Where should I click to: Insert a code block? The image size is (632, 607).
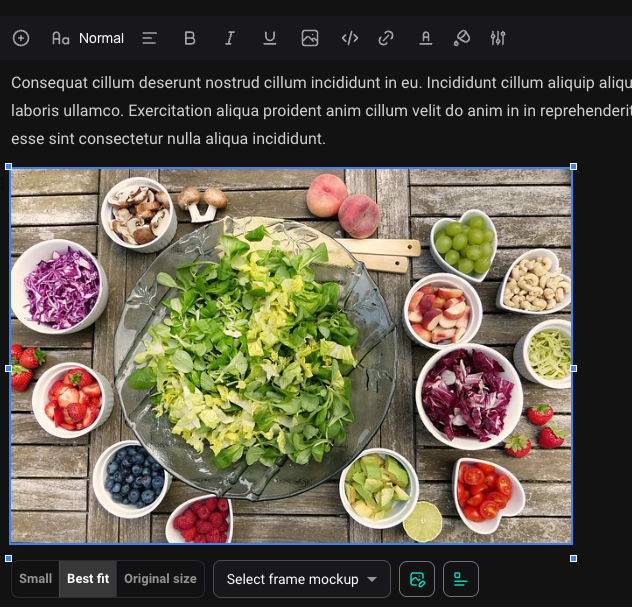[350, 38]
